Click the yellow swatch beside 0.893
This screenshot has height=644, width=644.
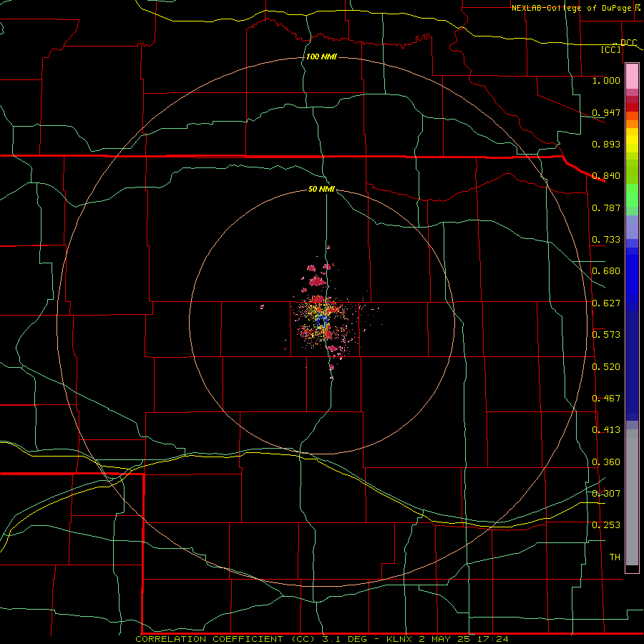coord(632,144)
